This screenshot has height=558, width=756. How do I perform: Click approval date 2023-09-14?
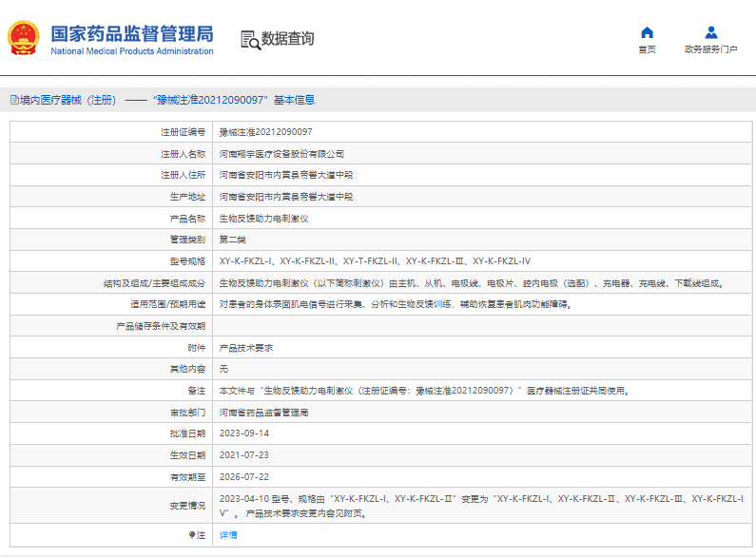[x=244, y=433]
